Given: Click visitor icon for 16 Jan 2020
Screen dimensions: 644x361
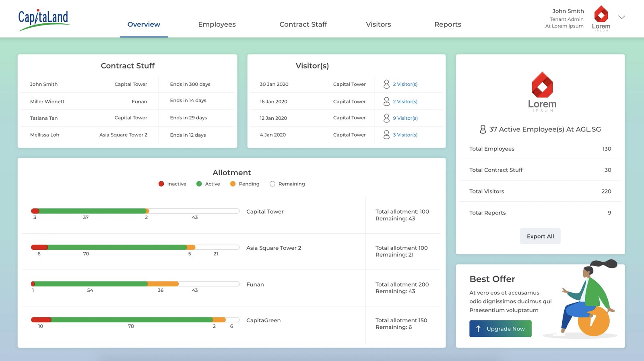Looking at the screenshot, I should (x=386, y=101).
